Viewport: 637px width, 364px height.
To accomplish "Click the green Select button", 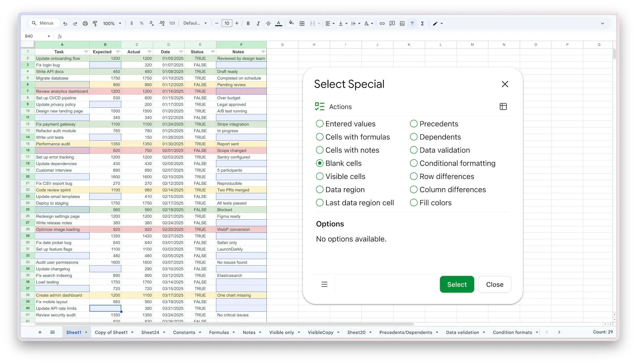I will (457, 284).
